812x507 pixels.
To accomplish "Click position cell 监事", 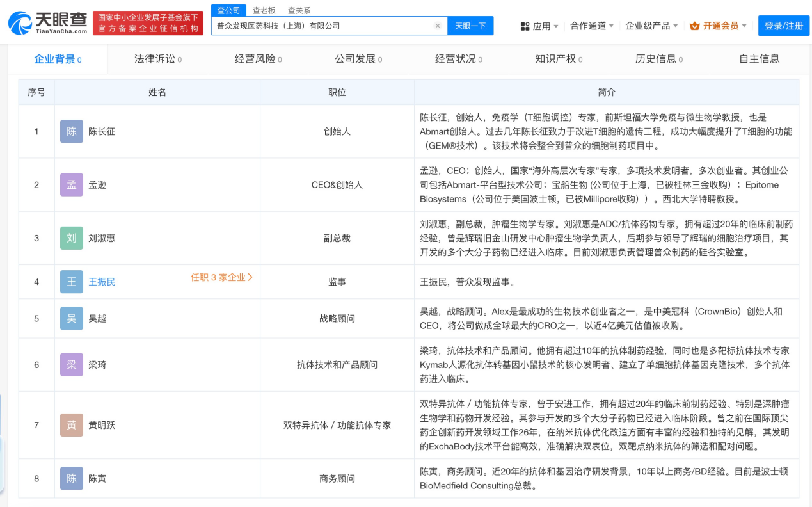I will click(x=337, y=282).
